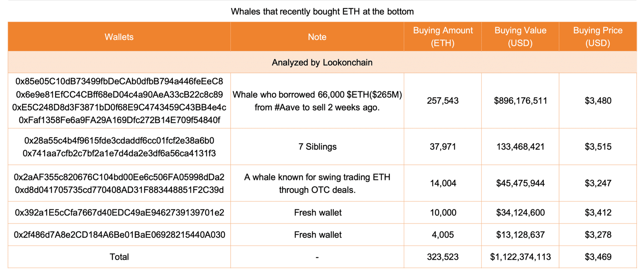This screenshot has height=277, width=644.
Task: Select the 7 Siblings note cell
Action: pyautogui.click(x=317, y=147)
